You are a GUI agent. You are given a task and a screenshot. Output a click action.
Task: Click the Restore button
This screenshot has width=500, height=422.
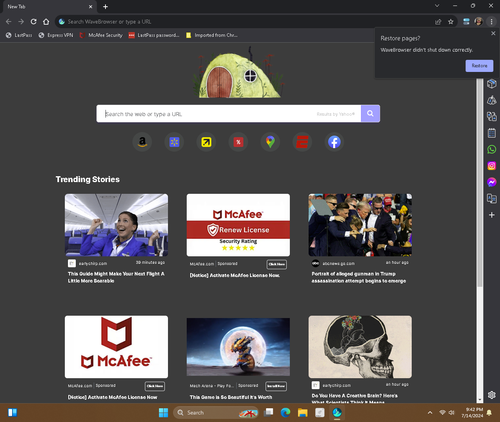[x=479, y=66]
